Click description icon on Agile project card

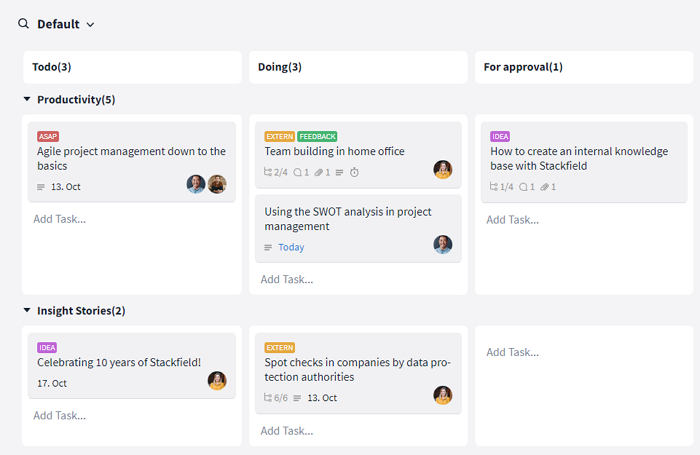pyautogui.click(x=41, y=187)
